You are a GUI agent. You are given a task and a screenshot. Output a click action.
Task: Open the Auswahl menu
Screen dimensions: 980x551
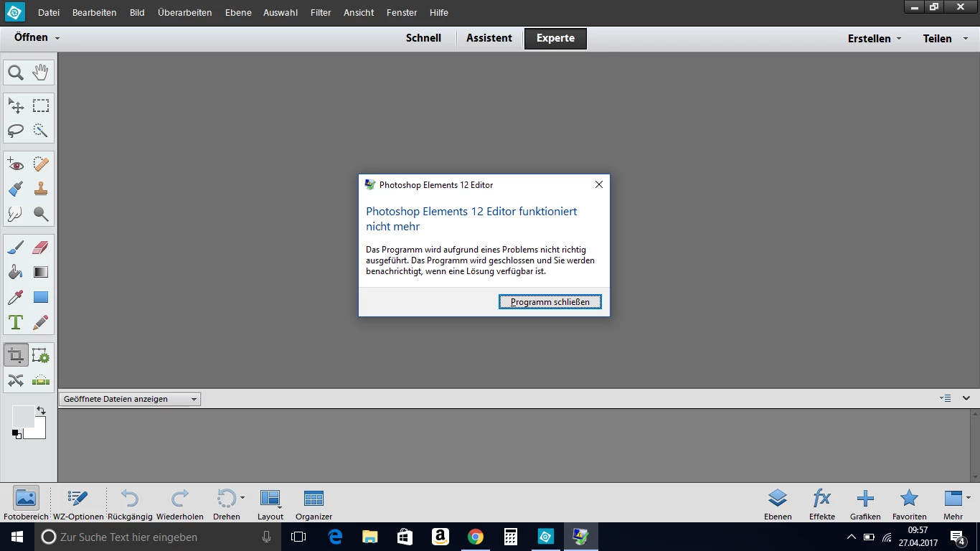click(281, 12)
